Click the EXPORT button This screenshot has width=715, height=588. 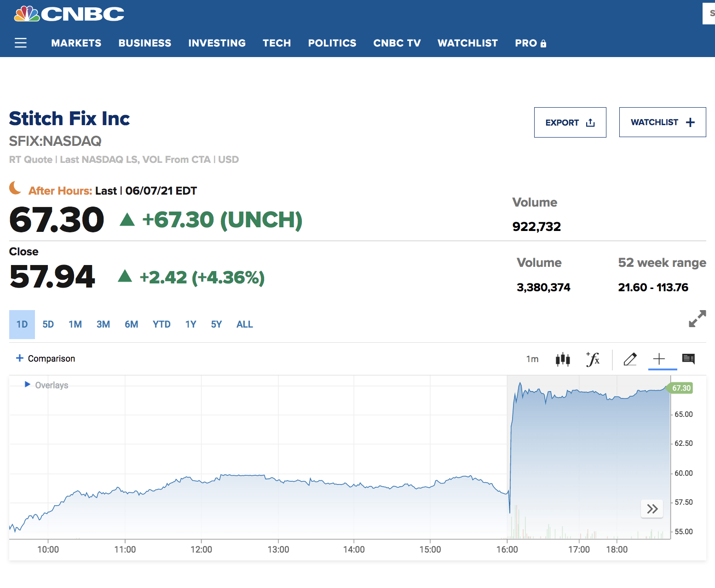point(570,122)
